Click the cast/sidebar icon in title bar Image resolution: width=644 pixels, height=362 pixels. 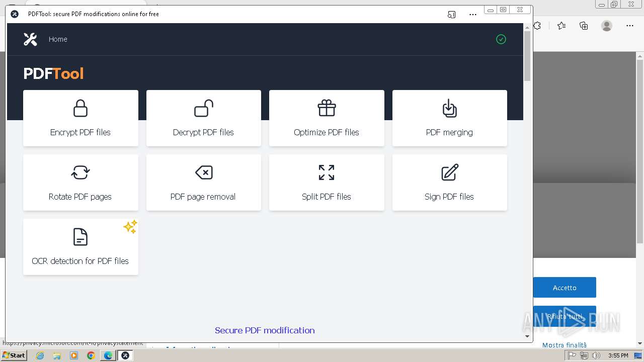tap(451, 15)
